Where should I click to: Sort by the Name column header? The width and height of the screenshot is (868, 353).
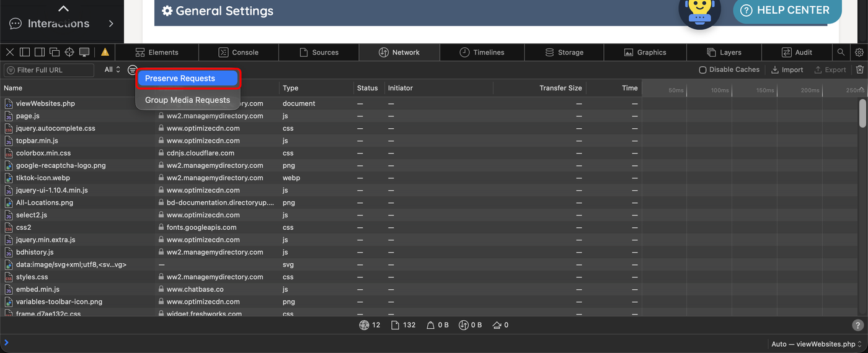point(77,88)
